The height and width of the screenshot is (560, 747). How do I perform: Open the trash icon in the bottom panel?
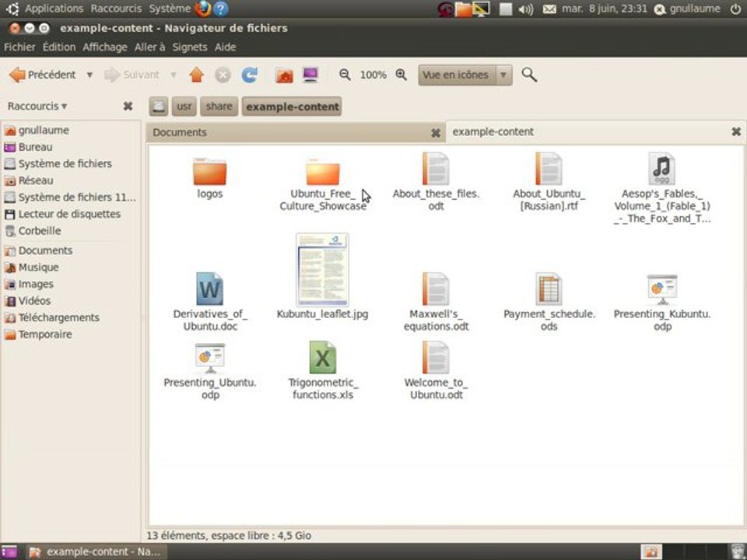(x=738, y=551)
